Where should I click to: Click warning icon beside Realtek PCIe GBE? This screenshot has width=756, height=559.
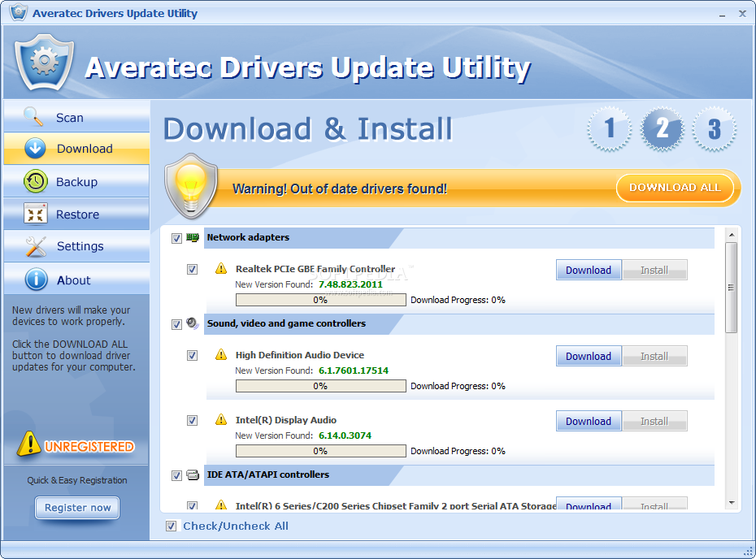[x=221, y=268]
